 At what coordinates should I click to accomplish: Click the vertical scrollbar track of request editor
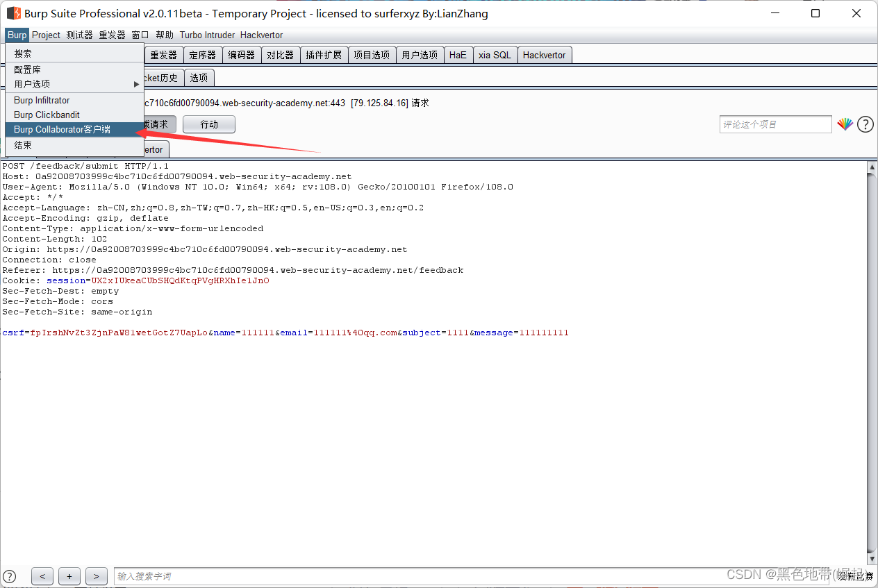pyautogui.click(x=872, y=363)
